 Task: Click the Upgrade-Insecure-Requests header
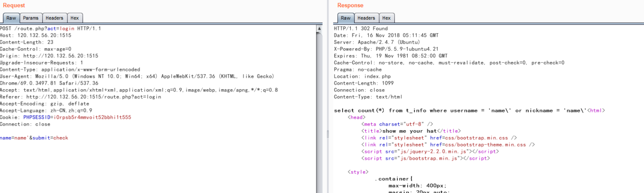pos(41,63)
